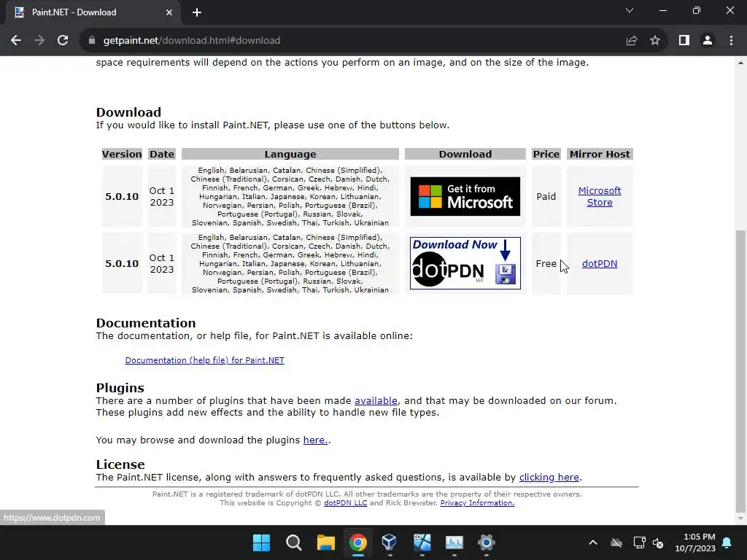Open Chrome three-dot menu

pyautogui.click(x=731, y=41)
